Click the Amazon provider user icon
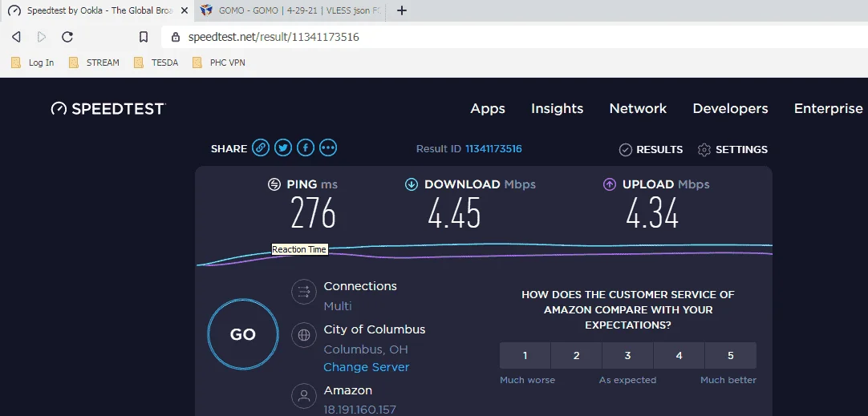868x416 pixels. [303, 395]
